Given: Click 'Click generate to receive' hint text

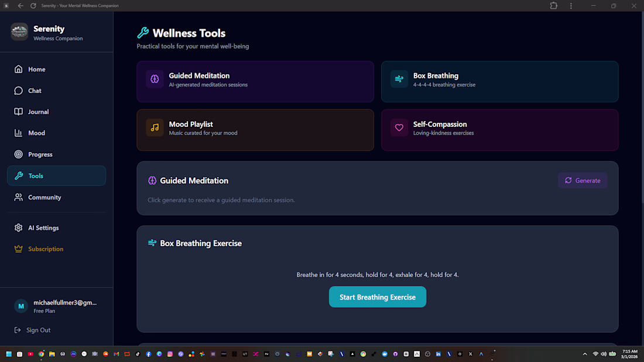Looking at the screenshot, I should tap(221, 200).
